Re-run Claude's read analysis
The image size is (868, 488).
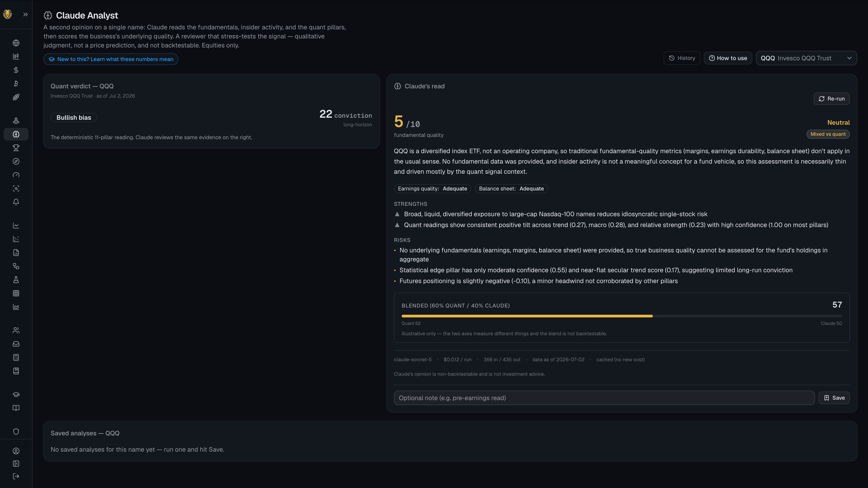(x=831, y=99)
